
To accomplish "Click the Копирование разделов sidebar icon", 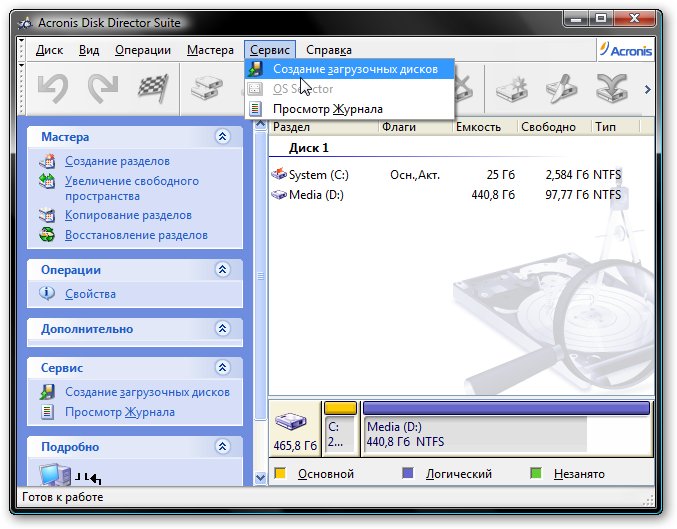I will coord(47,215).
